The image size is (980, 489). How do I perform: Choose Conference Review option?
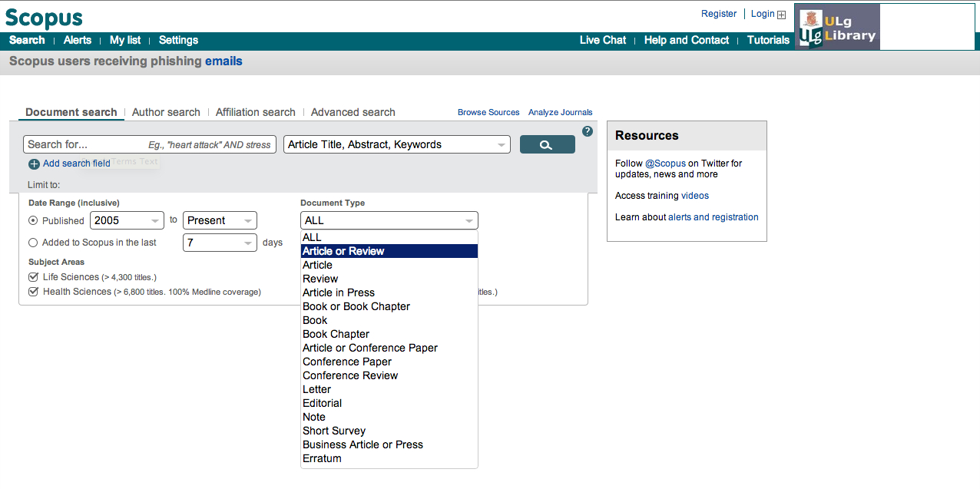click(x=389, y=375)
